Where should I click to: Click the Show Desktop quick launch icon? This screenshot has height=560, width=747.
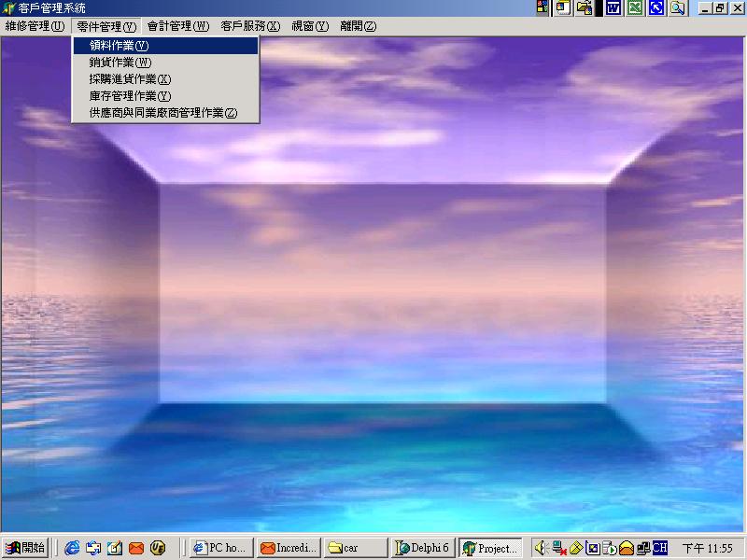(92, 548)
